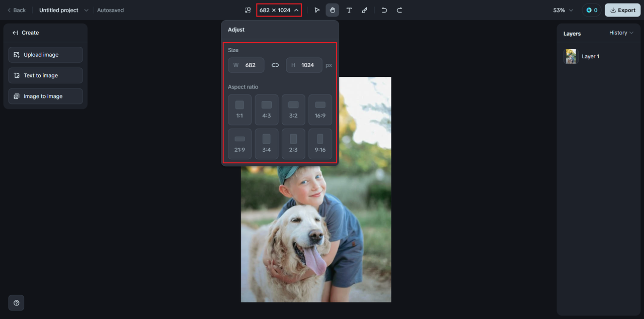This screenshot has height=319, width=644.
Task: Select the brush paint tool
Action: coord(364,10)
